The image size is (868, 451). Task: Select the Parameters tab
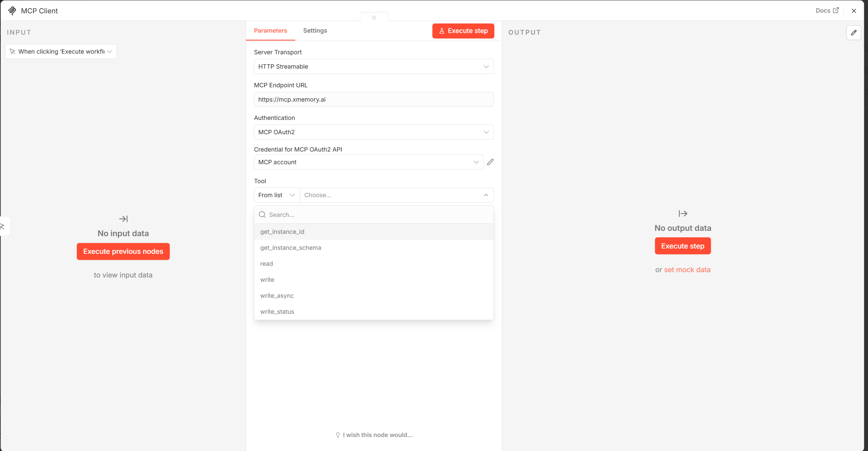270,31
